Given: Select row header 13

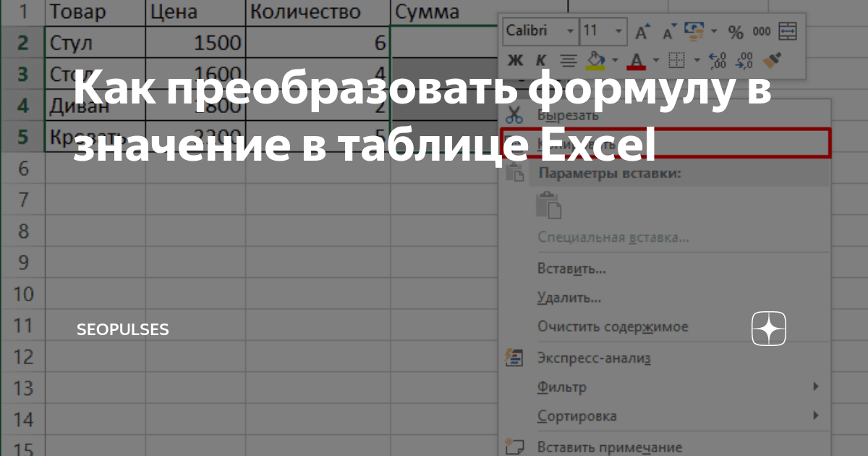Looking at the screenshot, I should (22, 389).
